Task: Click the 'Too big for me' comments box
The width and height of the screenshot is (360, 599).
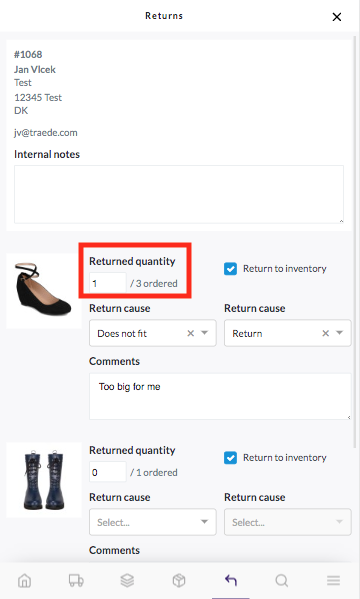Action: (x=220, y=397)
